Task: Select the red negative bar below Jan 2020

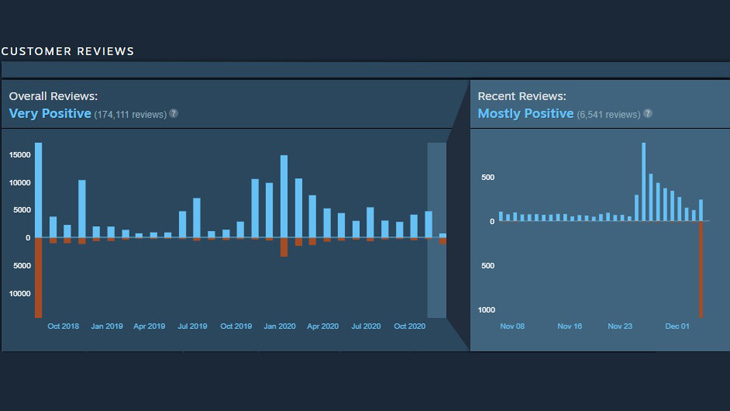Action: tap(284, 247)
